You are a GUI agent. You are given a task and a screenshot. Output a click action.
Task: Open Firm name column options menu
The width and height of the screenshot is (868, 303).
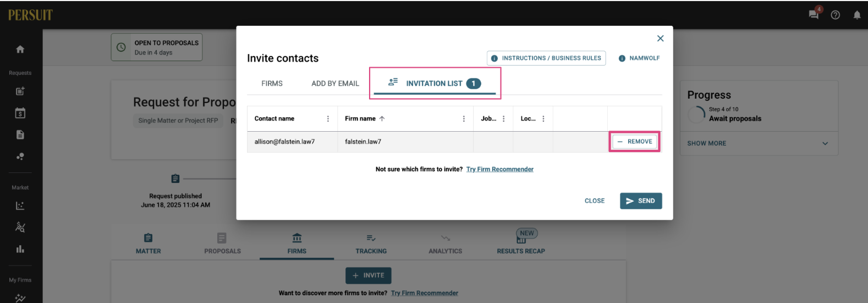click(464, 119)
